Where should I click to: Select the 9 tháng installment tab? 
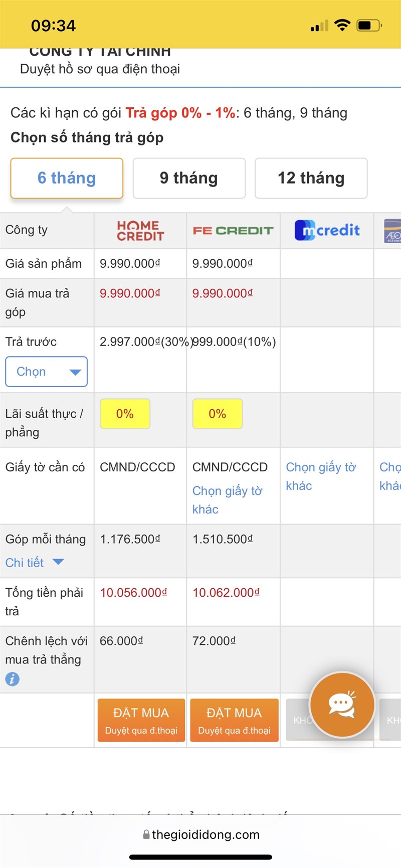[189, 178]
